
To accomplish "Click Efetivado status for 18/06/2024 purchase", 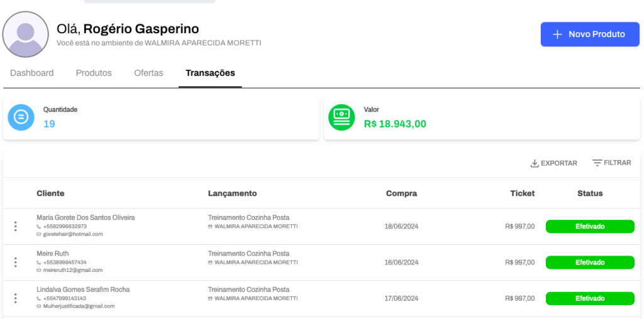I will [x=590, y=226].
